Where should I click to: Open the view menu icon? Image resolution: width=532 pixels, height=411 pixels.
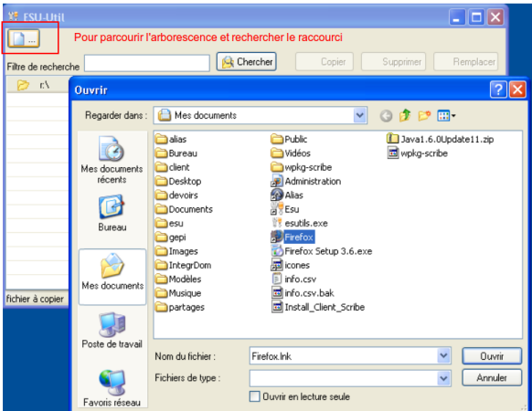click(x=446, y=116)
